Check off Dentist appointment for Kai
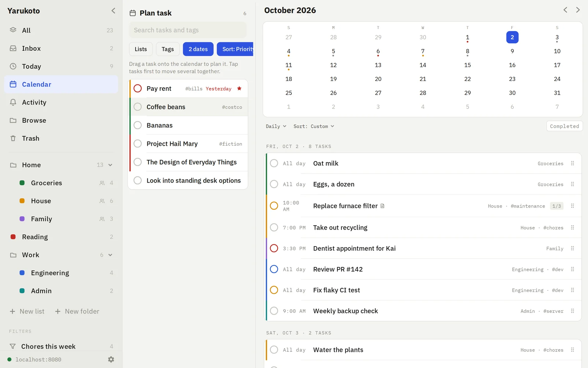Screen dimensions: 588x368 274,248
